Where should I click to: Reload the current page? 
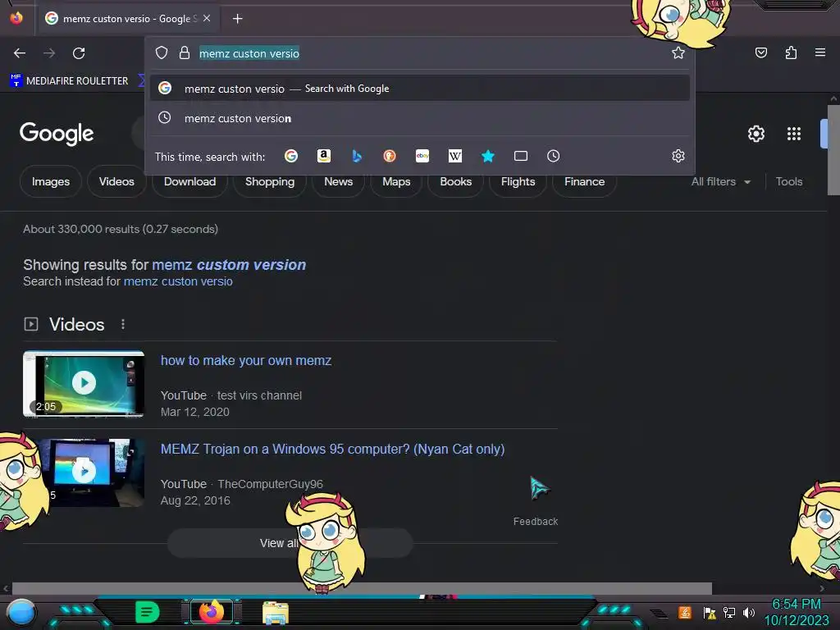(79, 53)
